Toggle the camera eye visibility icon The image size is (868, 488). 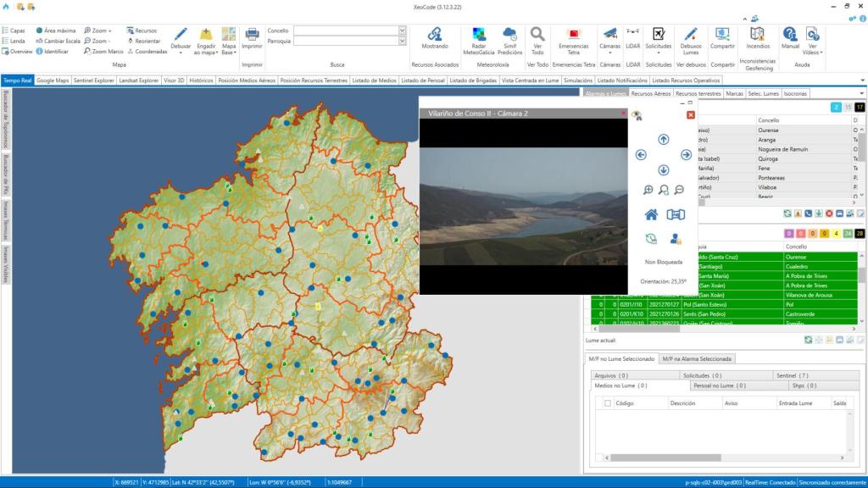coord(637,115)
